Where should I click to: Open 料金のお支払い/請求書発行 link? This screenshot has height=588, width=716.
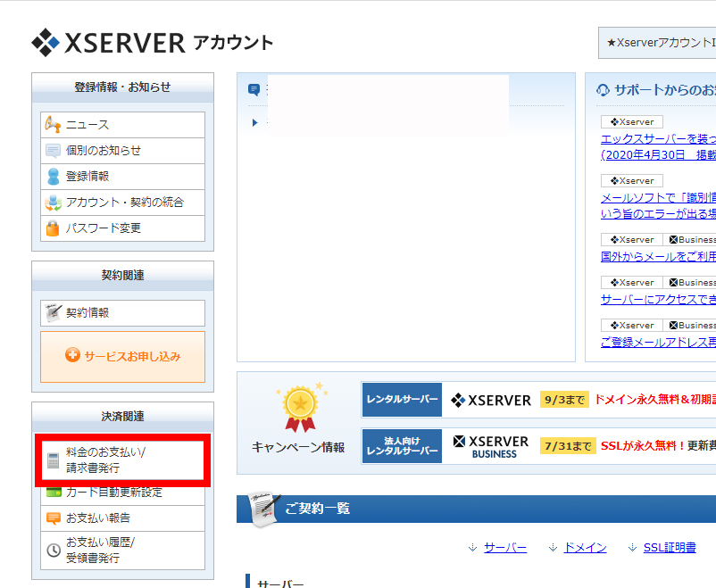(104, 460)
